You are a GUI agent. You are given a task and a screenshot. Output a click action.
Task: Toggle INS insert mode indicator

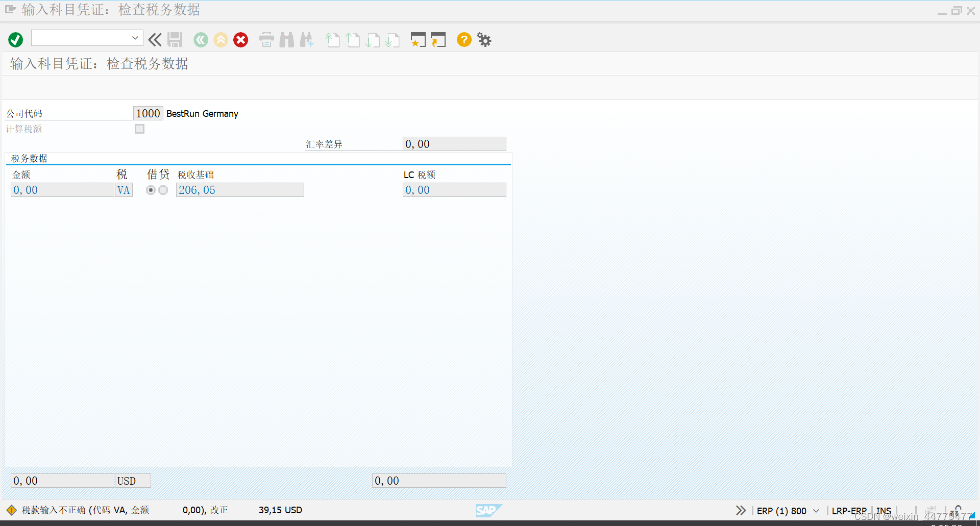pos(884,511)
